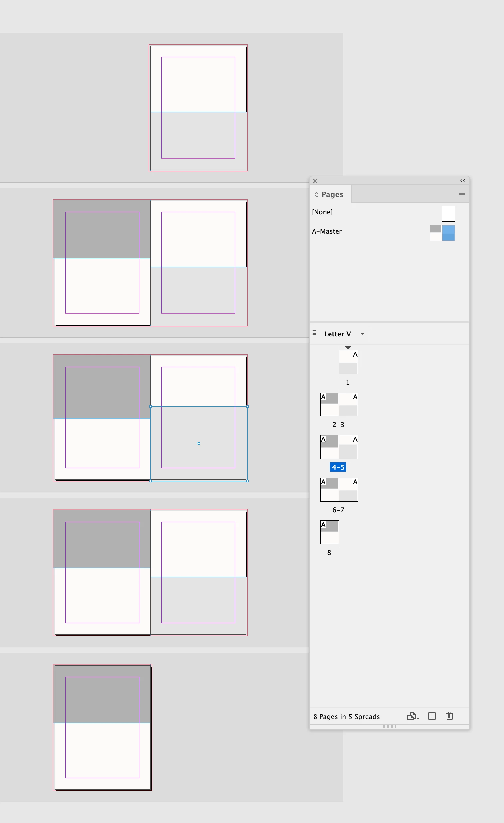Select A-Master left page thumbnail
This screenshot has height=823, width=504.
click(436, 233)
